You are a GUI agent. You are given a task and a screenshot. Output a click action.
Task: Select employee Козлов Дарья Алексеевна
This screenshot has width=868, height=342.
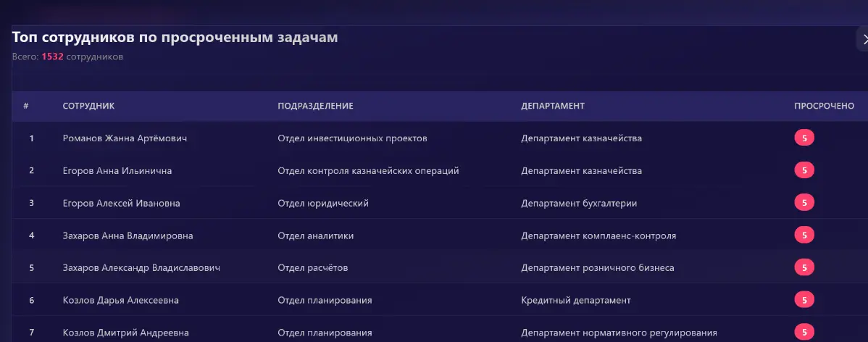[x=121, y=301]
